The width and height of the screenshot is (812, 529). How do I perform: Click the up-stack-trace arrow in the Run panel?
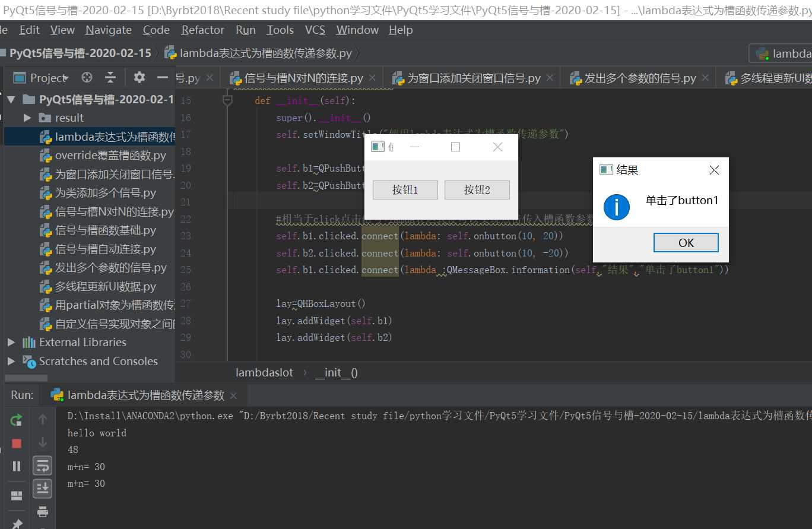pyautogui.click(x=43, y=420)
